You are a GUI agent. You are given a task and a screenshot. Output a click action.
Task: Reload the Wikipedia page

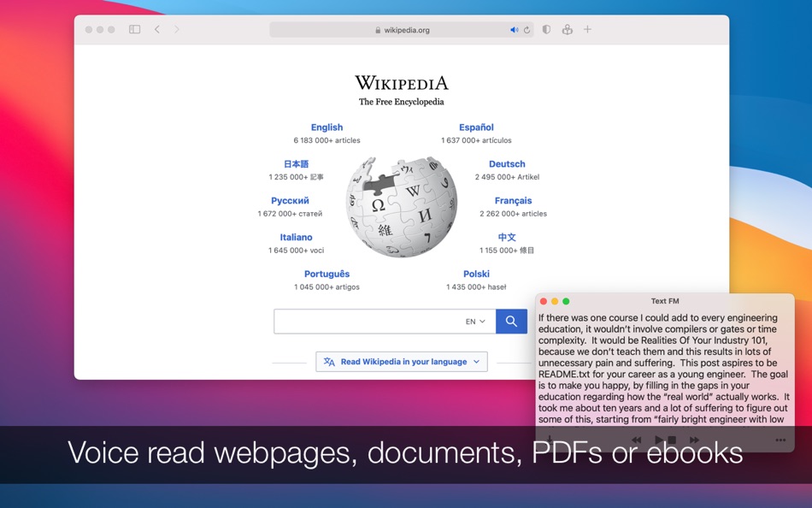pyautogui.click(x=527, y=30)
